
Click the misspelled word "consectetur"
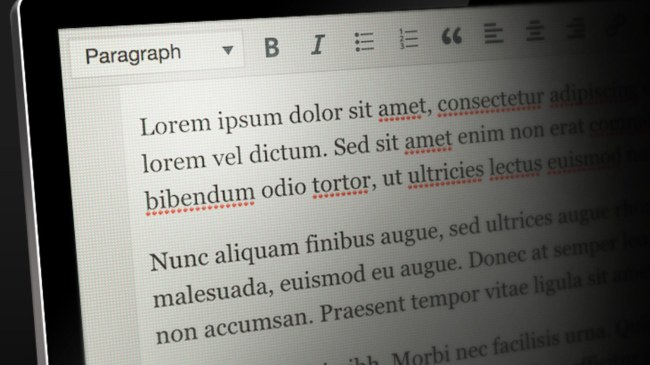490,101
